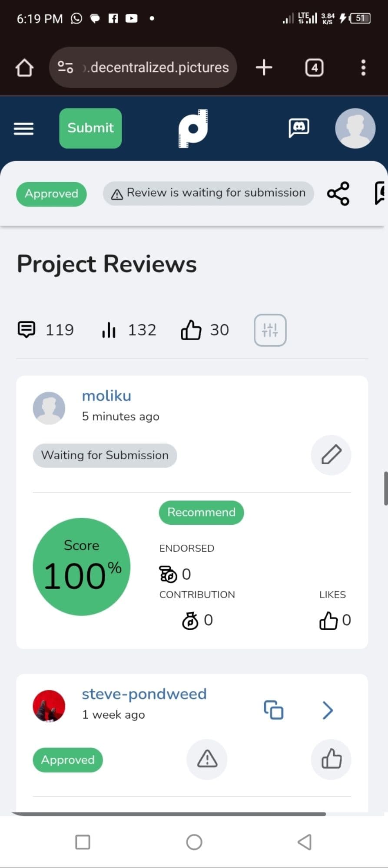
Task: Open the user profile avatar menu
Action: pos(355,128)
